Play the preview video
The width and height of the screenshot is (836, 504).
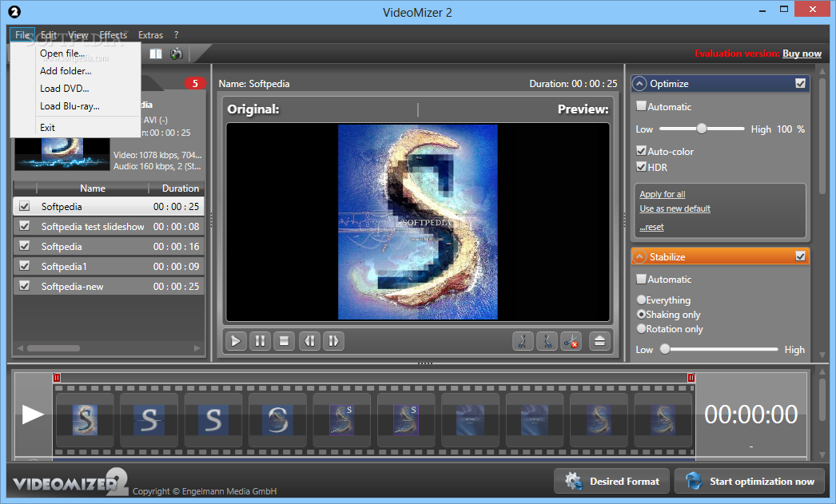(x=235, y=341)
